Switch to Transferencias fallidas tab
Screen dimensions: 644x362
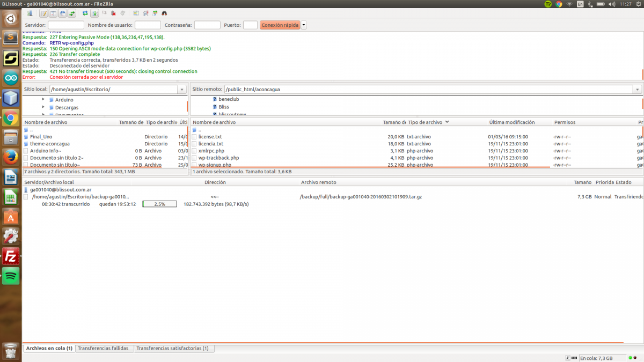(x=103, y=348)
